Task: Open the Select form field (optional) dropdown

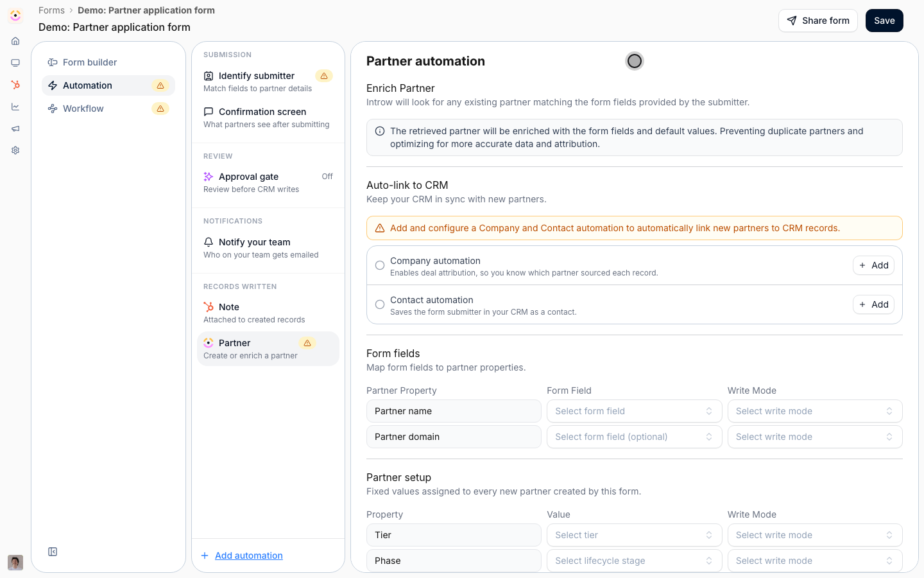Action: click(x=634, y=437)
